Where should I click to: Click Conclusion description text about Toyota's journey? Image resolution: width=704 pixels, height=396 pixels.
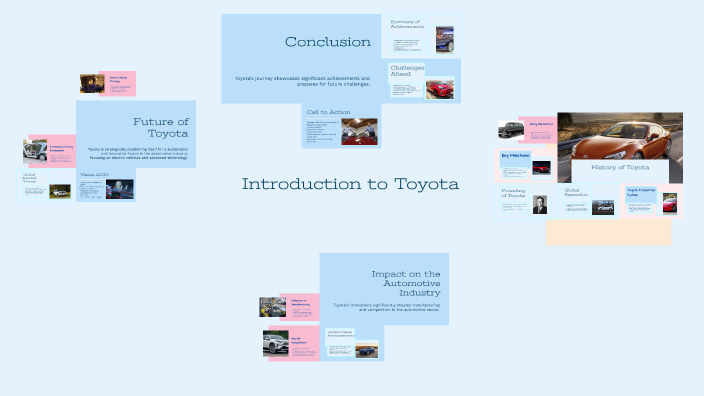(303, 81)
